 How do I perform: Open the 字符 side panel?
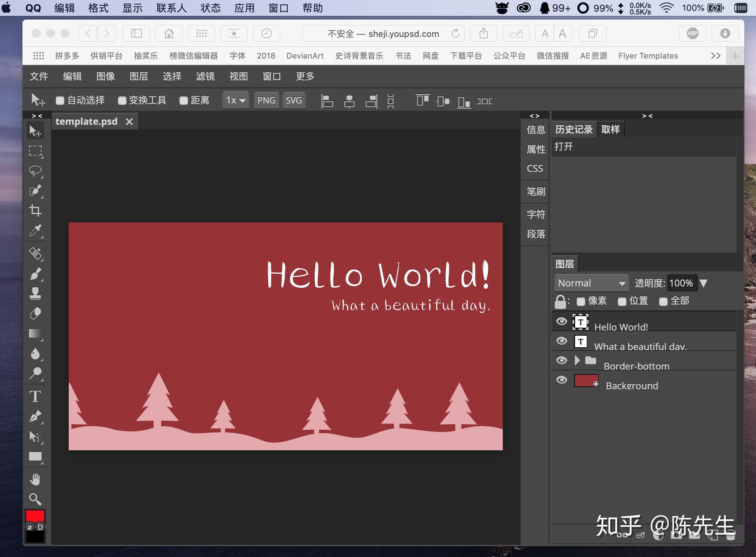point(536,214)
